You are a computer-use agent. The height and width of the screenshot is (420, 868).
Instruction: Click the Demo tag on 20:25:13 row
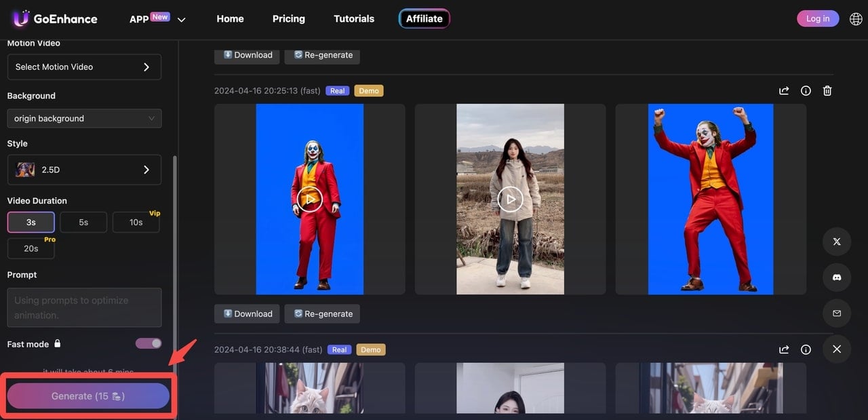369,91
